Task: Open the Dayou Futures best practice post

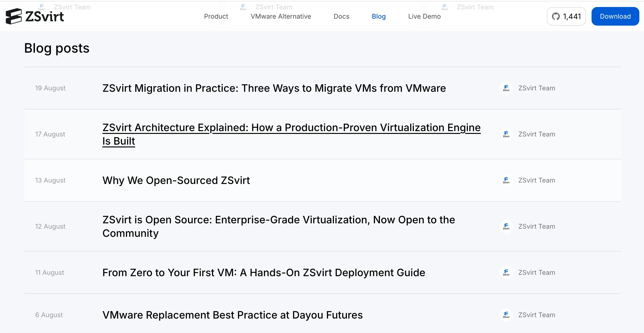Action: [x=232, y=315]
